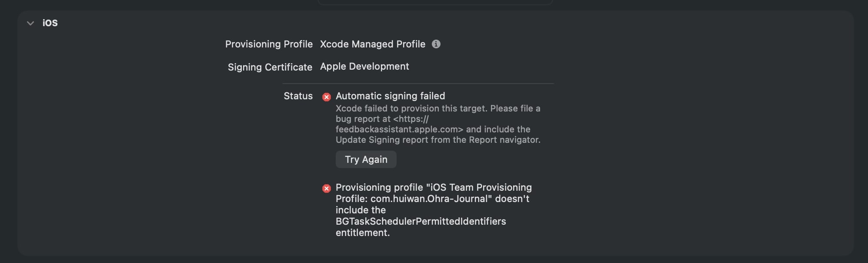Screen dimensions: 868x263
Task: Select the Automatic signing failed heading
Action: [x=391, y=96]
